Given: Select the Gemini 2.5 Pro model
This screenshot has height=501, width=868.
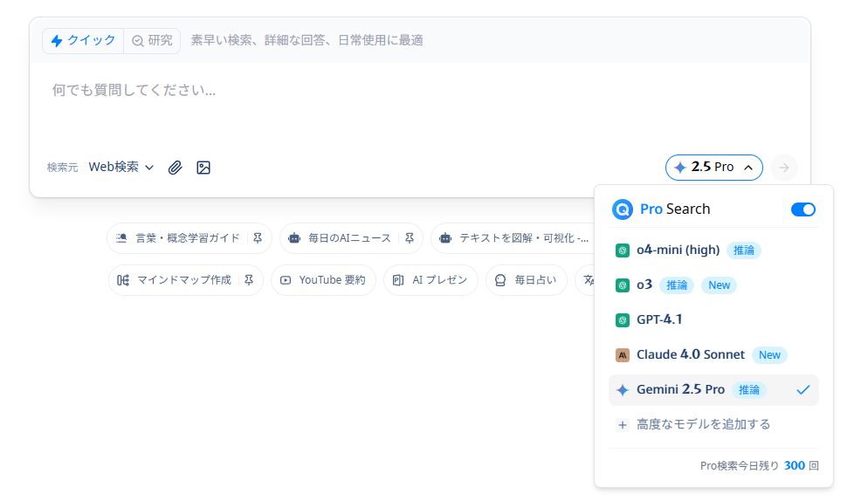Looking at the screenshot, I should click(x=713, y=390).
